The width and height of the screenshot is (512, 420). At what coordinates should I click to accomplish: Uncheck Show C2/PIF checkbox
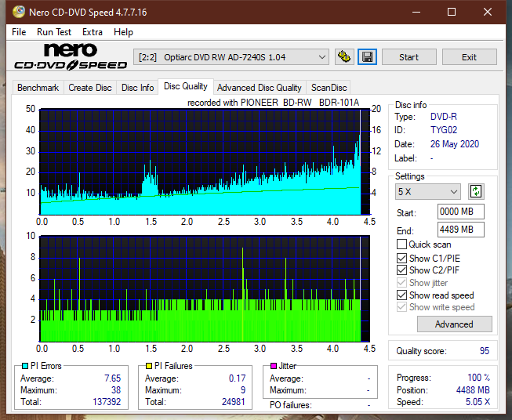pyautogui.click(x=401, y=270)
